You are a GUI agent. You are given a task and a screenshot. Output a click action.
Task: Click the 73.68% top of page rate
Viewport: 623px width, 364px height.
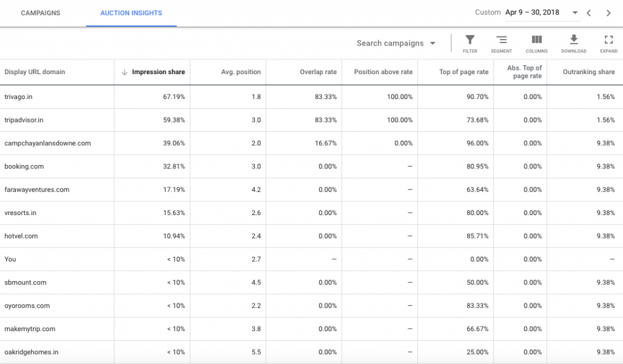(x=477, y=120)
